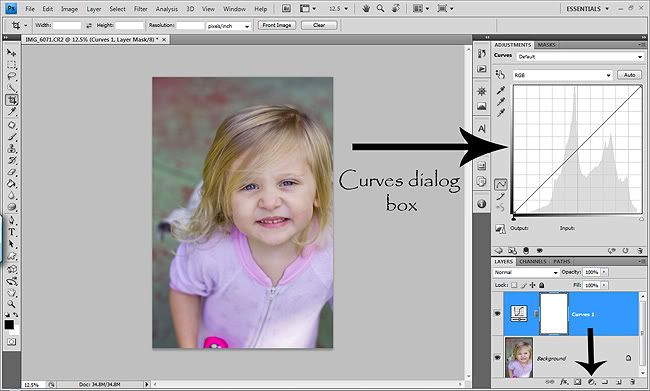Click the foreground color swatch
This screenshot has height=391, width=650.
click(9, 324)
